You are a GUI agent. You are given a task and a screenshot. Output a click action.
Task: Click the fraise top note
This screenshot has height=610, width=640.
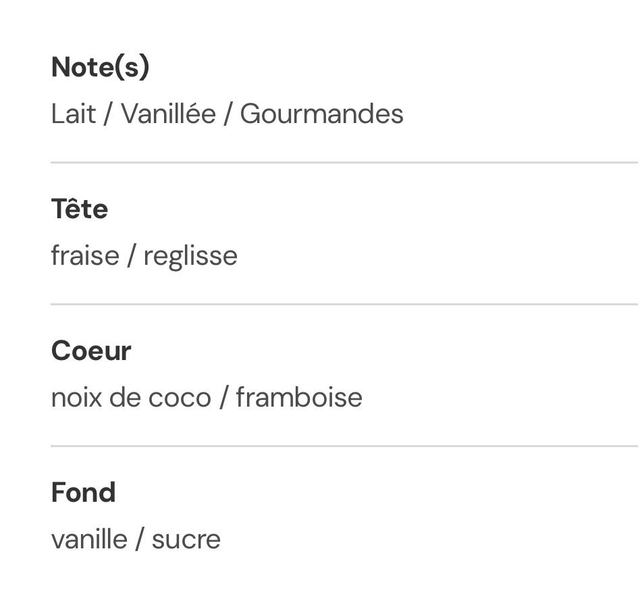[84, 256]
